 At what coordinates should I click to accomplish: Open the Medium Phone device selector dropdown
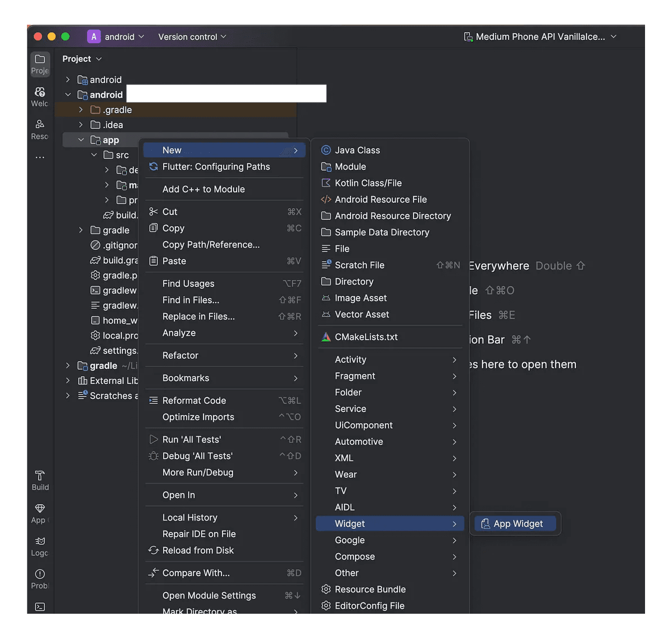[540, 36]
